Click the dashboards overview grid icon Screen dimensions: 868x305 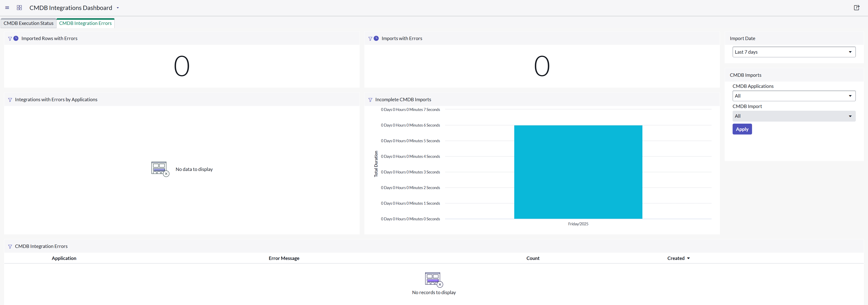tap(19, 8)
